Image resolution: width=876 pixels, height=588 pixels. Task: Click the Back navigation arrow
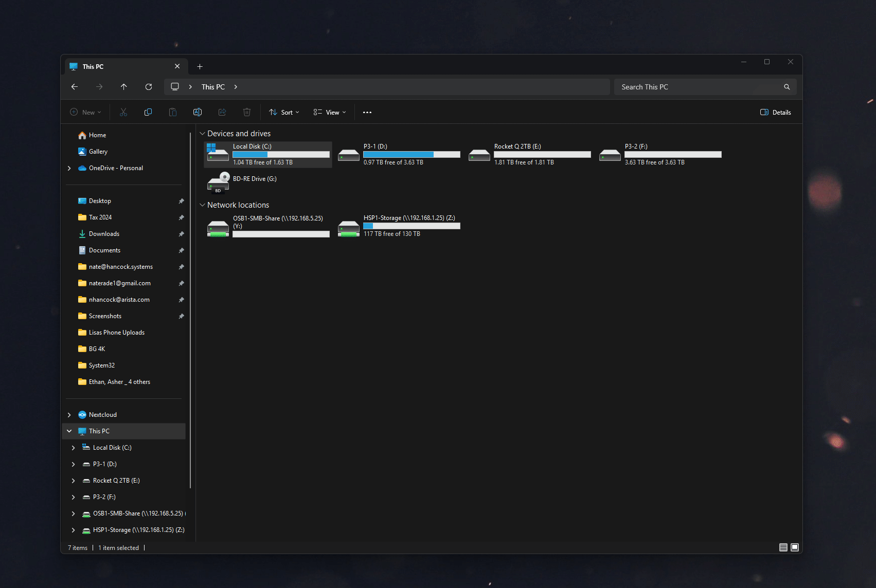(75, 87)
